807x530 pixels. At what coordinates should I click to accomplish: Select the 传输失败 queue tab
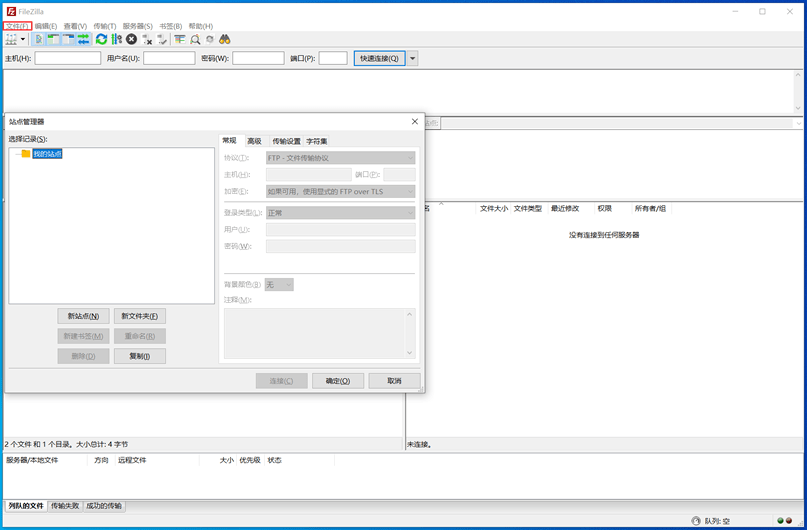point(65,506)
